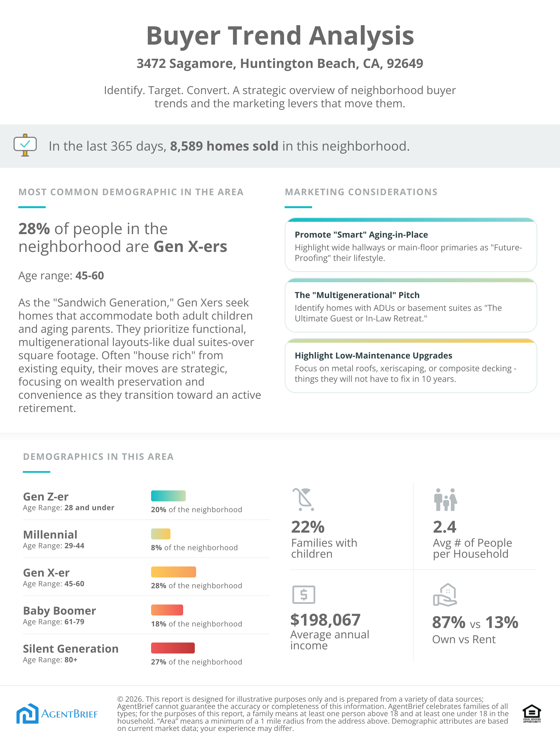Screen dimensions: 560x741
Task: Click the dollar bill income icon
Action: (303, 595)
